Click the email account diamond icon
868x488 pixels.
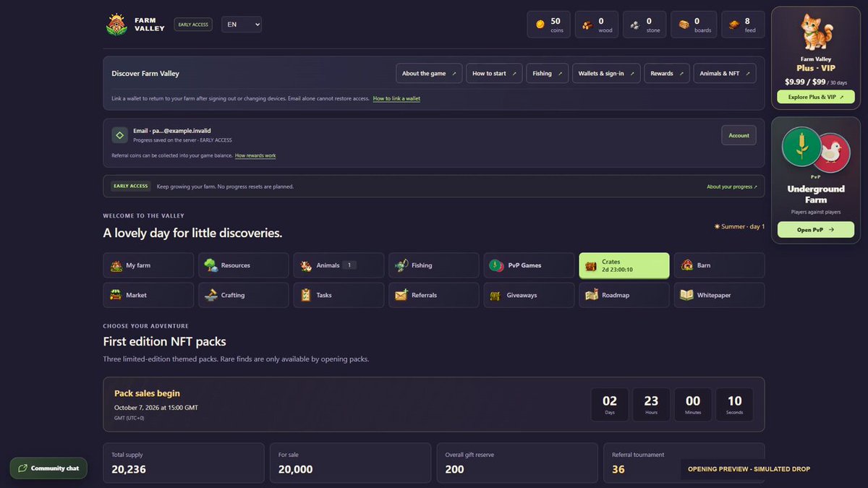(119, 135)
